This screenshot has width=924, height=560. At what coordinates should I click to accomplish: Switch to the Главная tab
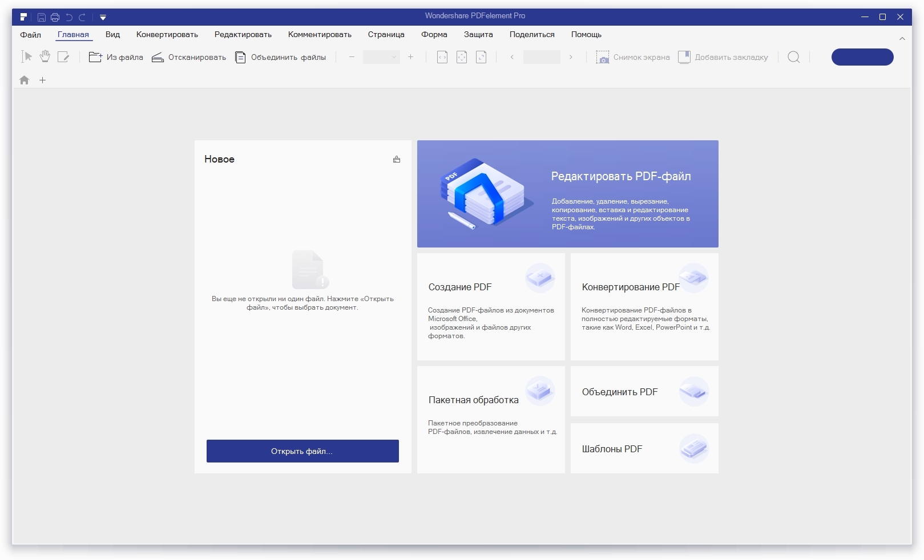point(73,35)
